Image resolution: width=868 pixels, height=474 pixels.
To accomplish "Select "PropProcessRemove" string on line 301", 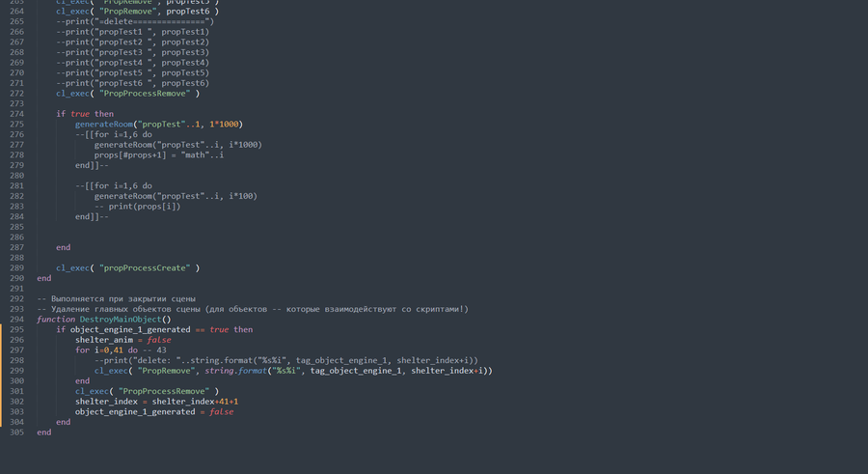I will [x=164, y=391].
